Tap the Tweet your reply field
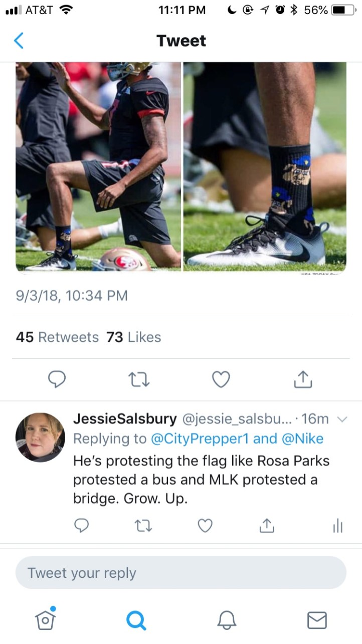The height and width of the screenshot is (644, 362). (x=180, y=573)
